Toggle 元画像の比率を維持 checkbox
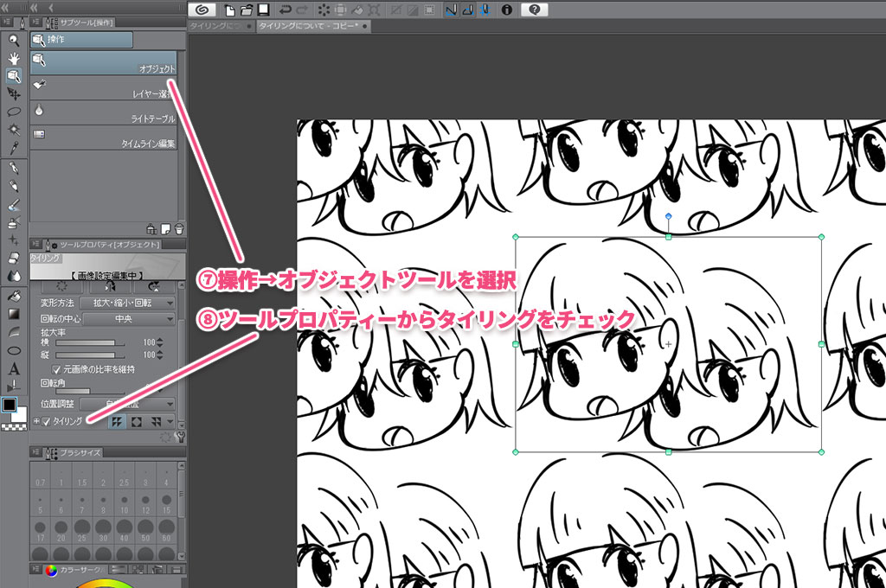886x588 pixels. [57, 369]
